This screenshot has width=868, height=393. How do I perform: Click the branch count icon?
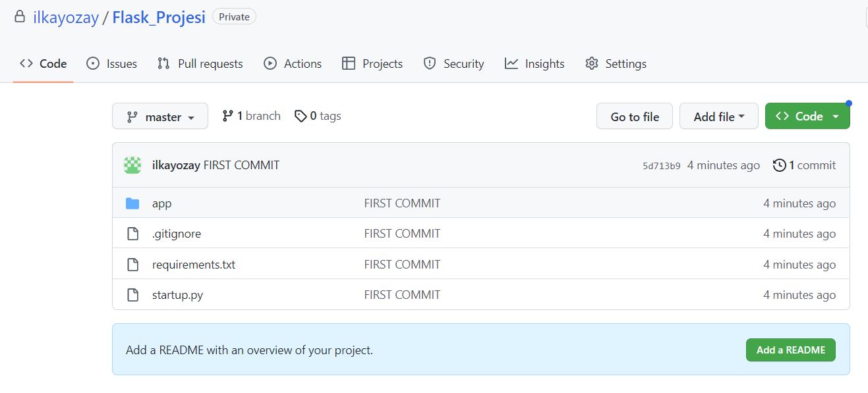(x=228, y=116)
